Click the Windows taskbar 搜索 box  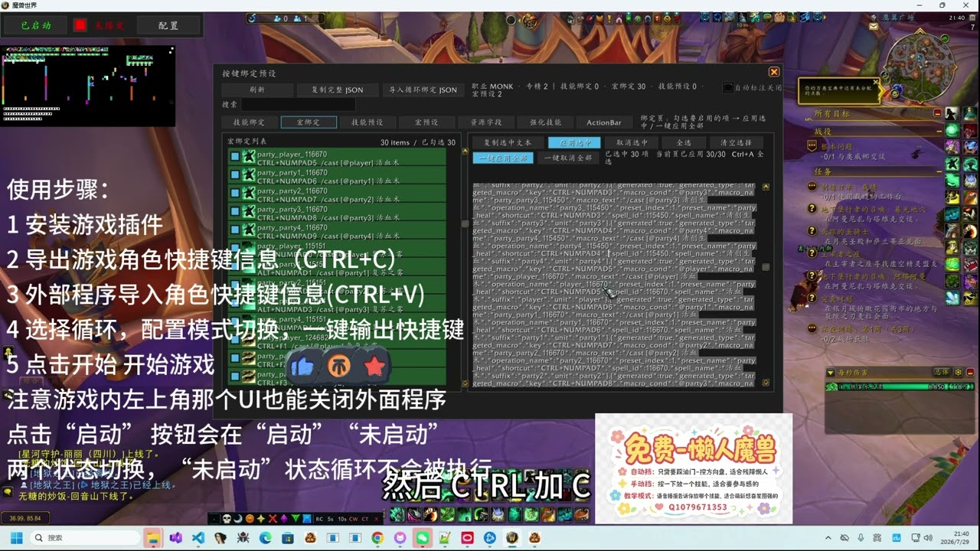click(x=86, y=537)
